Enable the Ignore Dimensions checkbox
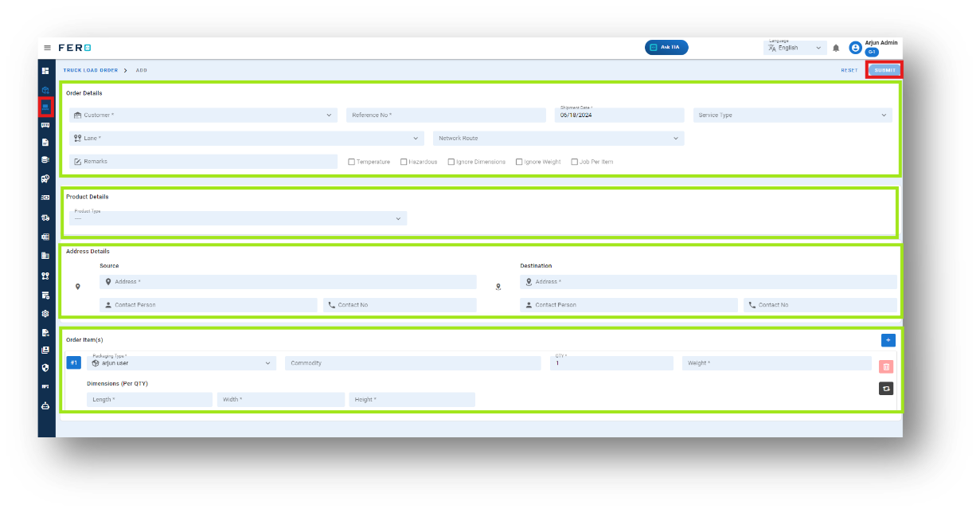This screenshot has height=513, width=980. click(x=451, y=162)
